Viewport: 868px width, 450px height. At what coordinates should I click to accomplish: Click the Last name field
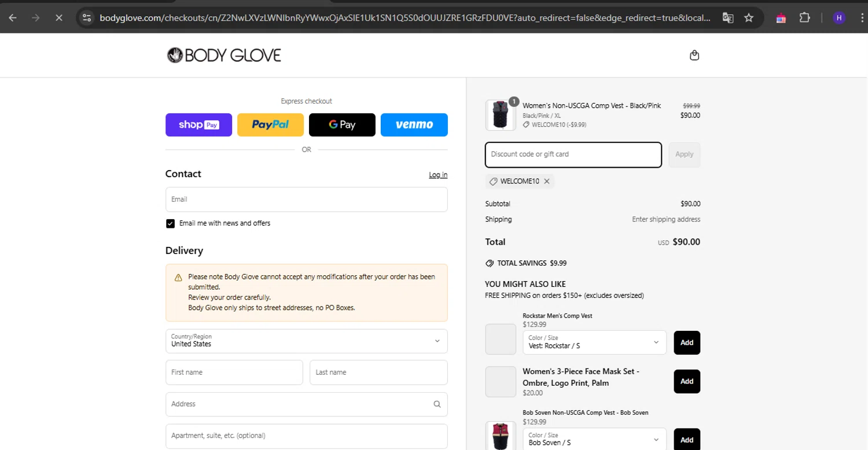coord(378,372)
